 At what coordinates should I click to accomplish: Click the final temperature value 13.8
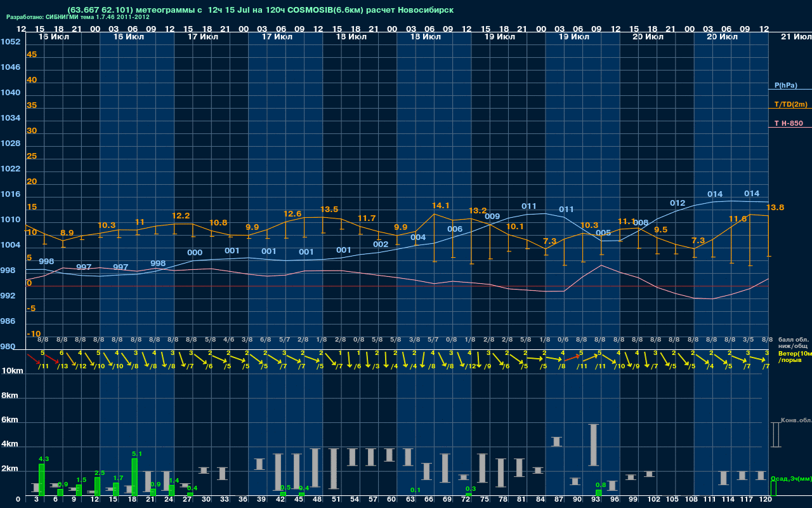[775, 208]
